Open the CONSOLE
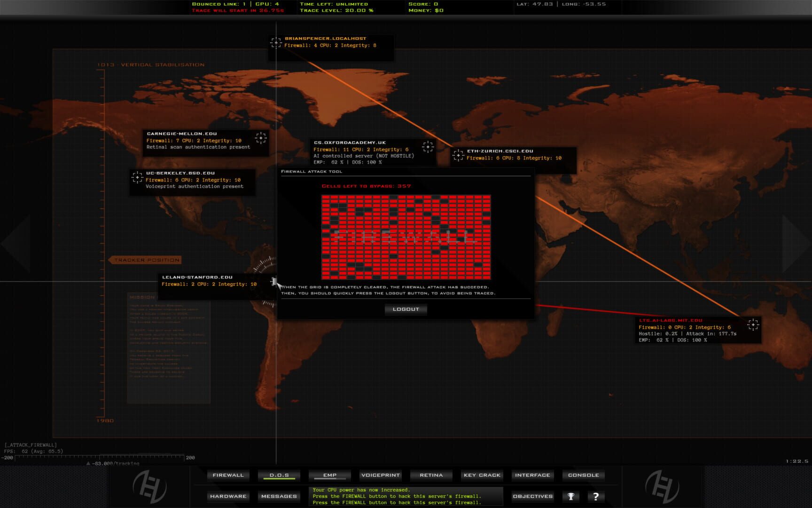 (583, 475)
